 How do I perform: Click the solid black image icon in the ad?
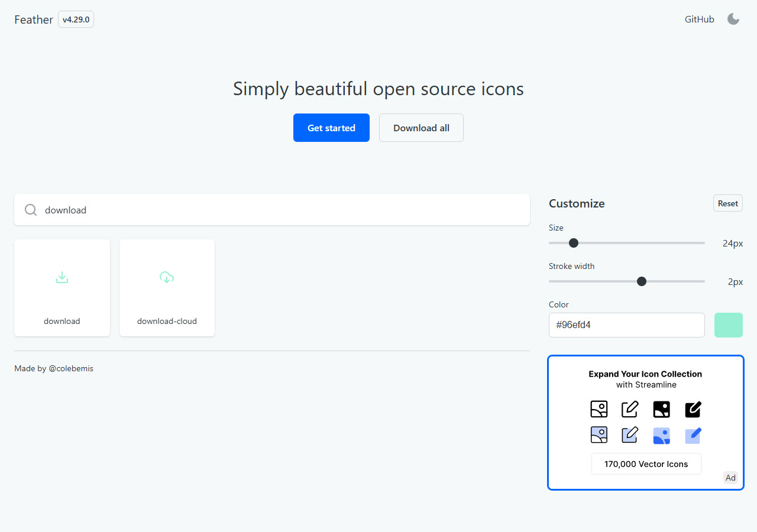(x=662, y=409)
